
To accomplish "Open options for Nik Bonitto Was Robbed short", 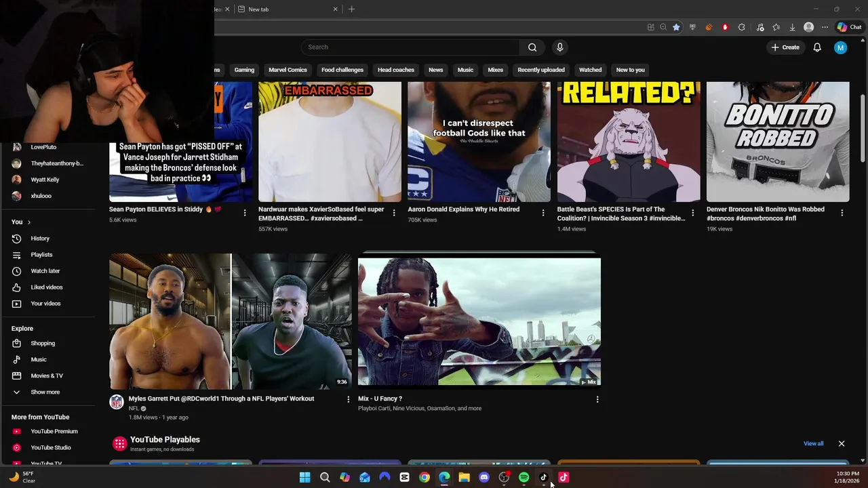I will point(842,213).
